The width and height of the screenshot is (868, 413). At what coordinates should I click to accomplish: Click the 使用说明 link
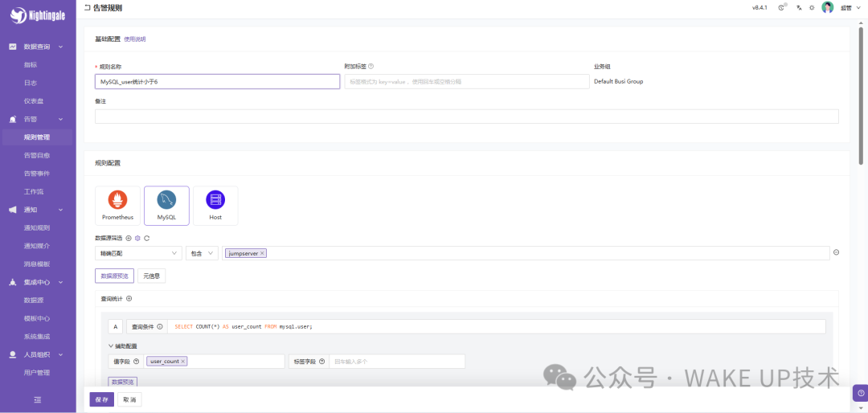135,39
